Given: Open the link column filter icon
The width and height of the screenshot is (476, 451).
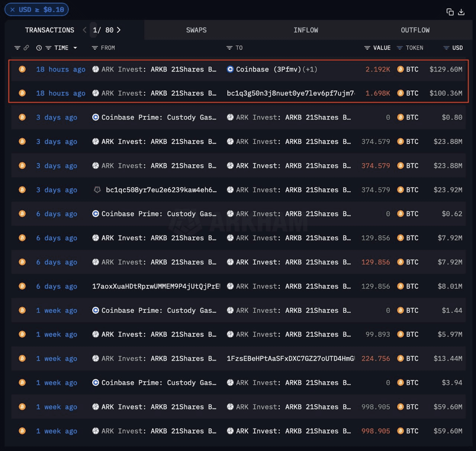Looking at the screenshot, I should (x=17, y=48).
